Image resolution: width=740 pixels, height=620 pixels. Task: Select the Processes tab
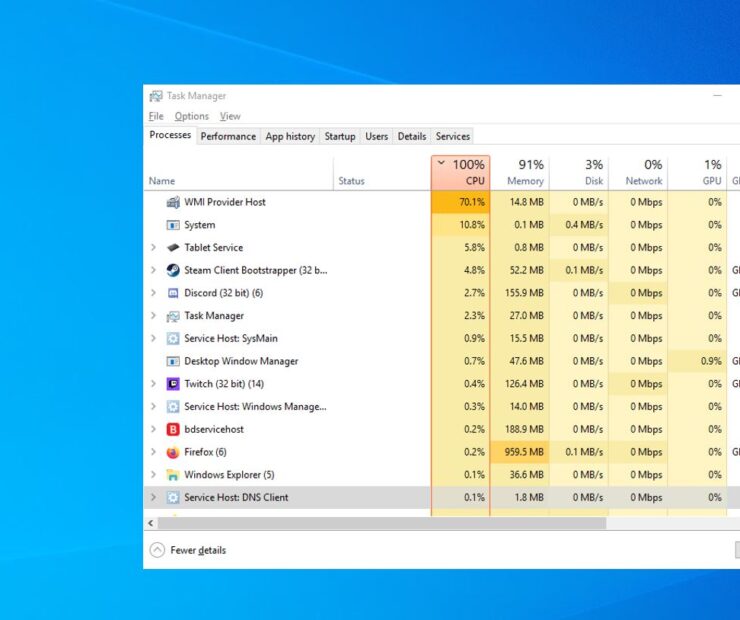coord(170,135)
